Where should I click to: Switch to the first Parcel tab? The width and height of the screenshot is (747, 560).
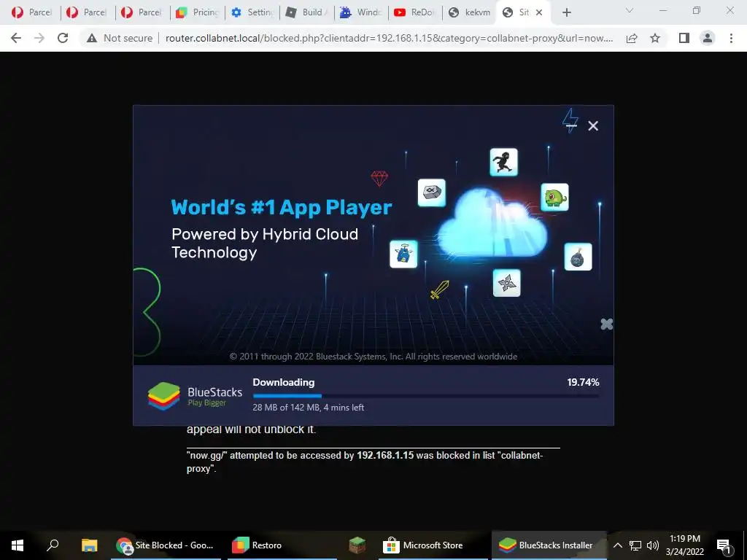click(31, 12)
